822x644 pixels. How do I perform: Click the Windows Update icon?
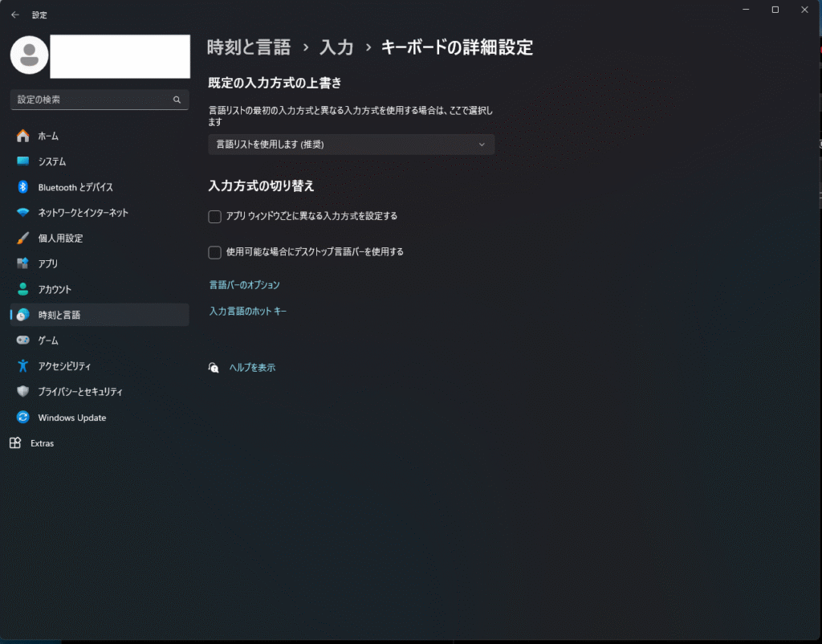[x=23, y=418]
